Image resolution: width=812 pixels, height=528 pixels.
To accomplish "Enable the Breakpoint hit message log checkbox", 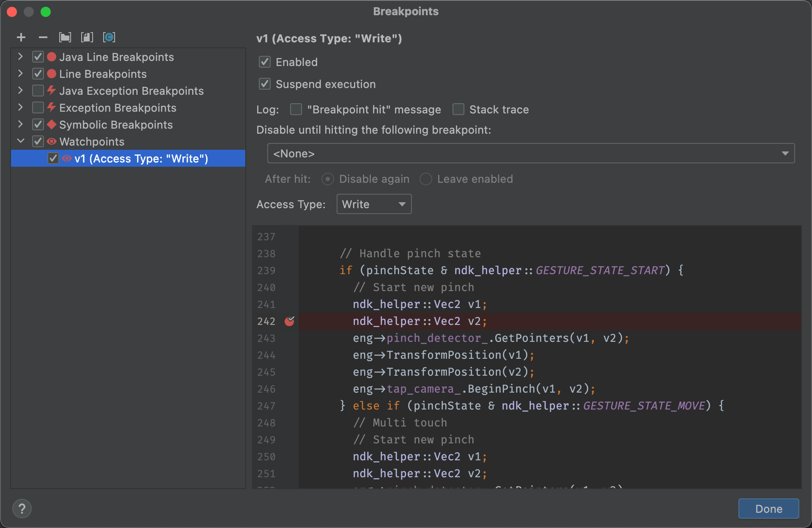I will 295,109.
